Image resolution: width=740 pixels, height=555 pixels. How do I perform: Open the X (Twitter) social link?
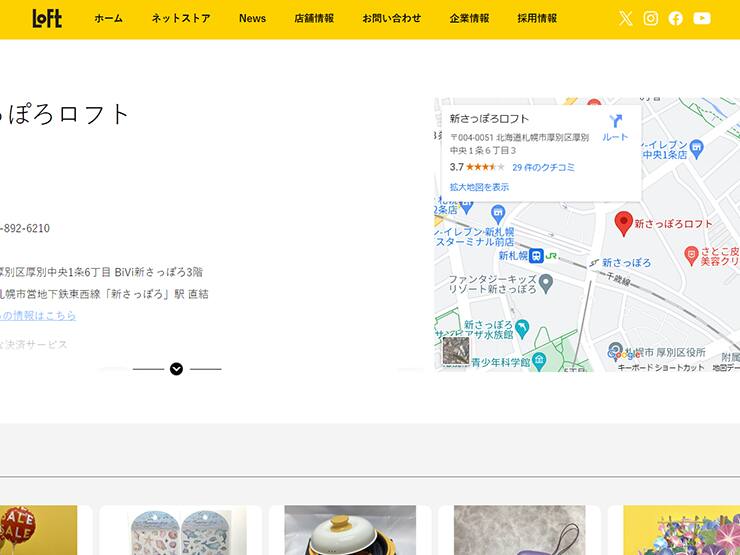625,18
